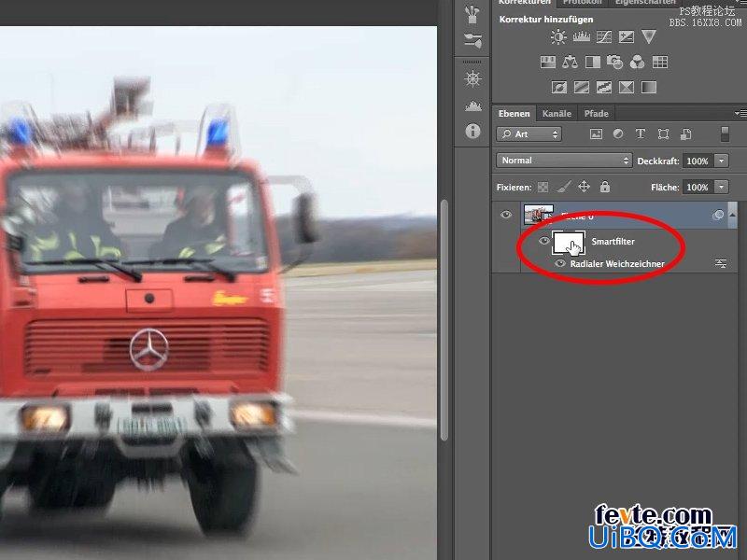Hide the top layer using its eye icon
This screenshot has height=560, width=747.
coord(505,215)
